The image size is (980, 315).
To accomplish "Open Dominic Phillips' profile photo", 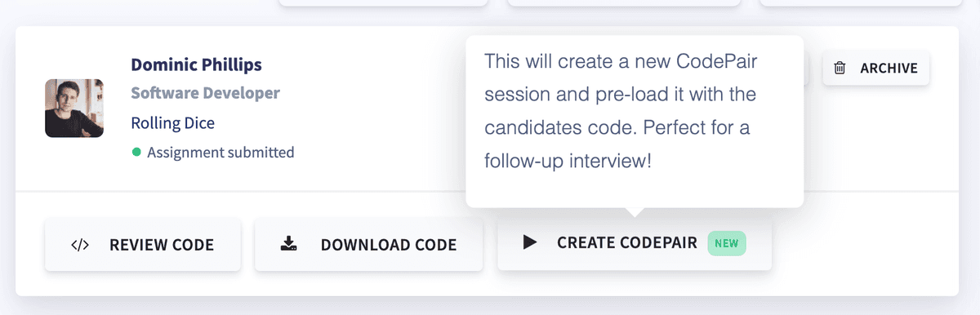I will (x=74, y=108).
